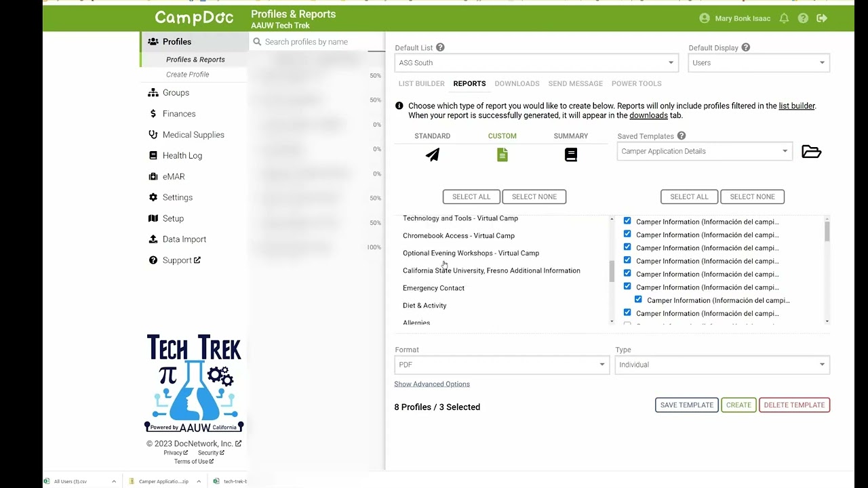Click Select All above the field checkboxes
This screenshot has width=868, height=488.
(689, 197)
